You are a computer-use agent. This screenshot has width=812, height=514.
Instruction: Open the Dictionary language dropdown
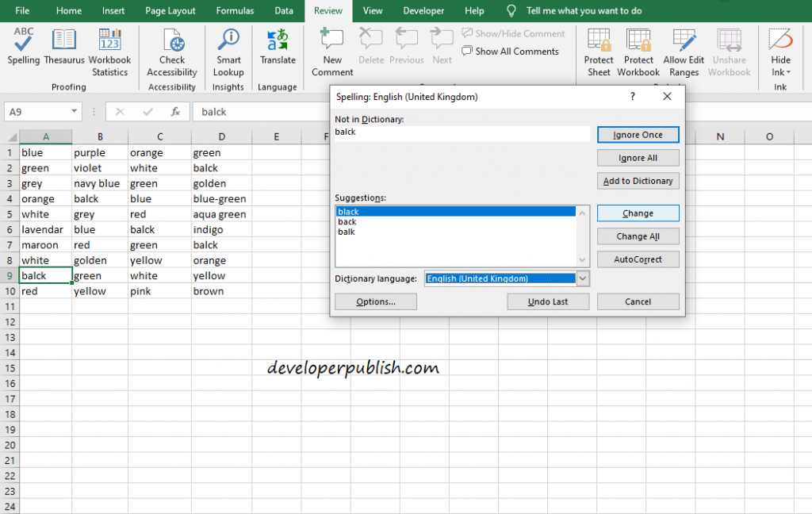(583, 278)
